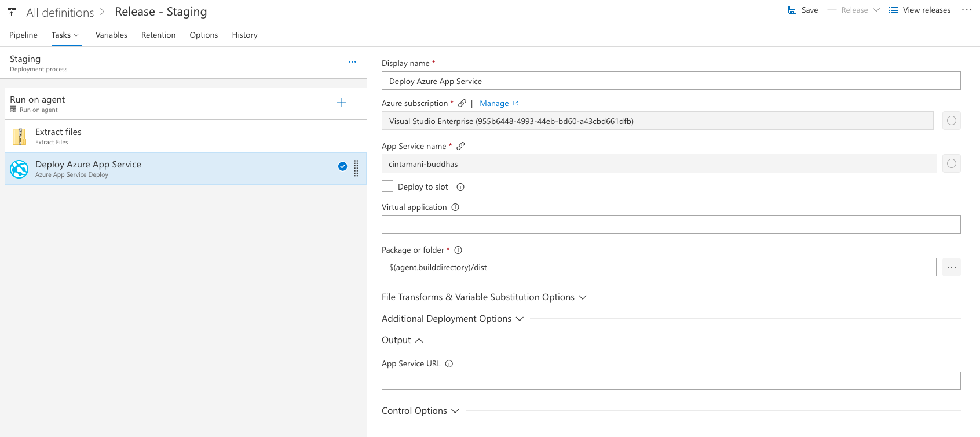Click the blue checkmark on Deploy Azure App Service
The height and width of the screenshot is (437, 980).
pyautogui.click(x=343, y=166)
